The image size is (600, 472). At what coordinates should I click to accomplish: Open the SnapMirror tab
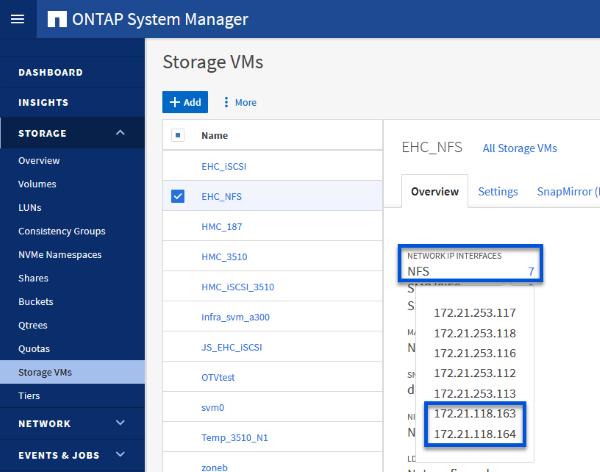pyautogui.click(x=567, y=191)
